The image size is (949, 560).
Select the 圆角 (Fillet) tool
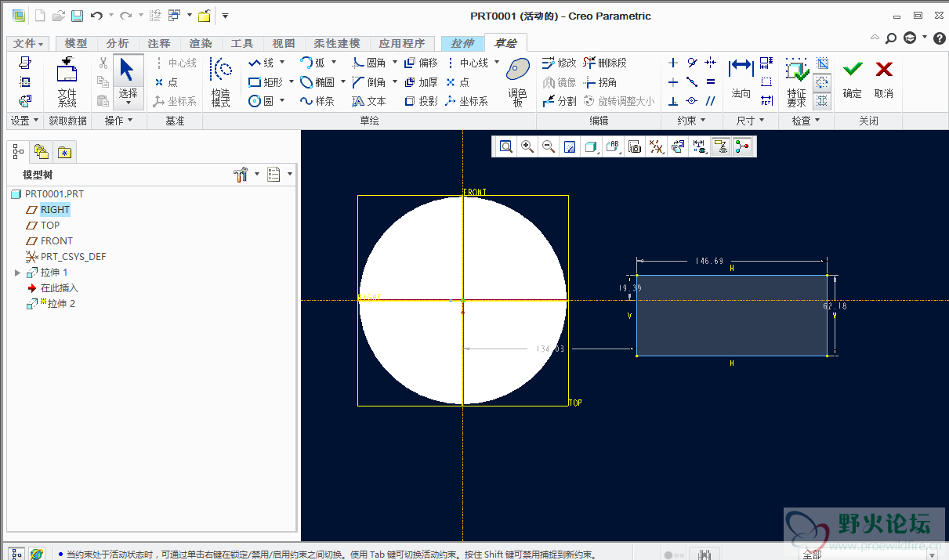click(x=368, y=63)
